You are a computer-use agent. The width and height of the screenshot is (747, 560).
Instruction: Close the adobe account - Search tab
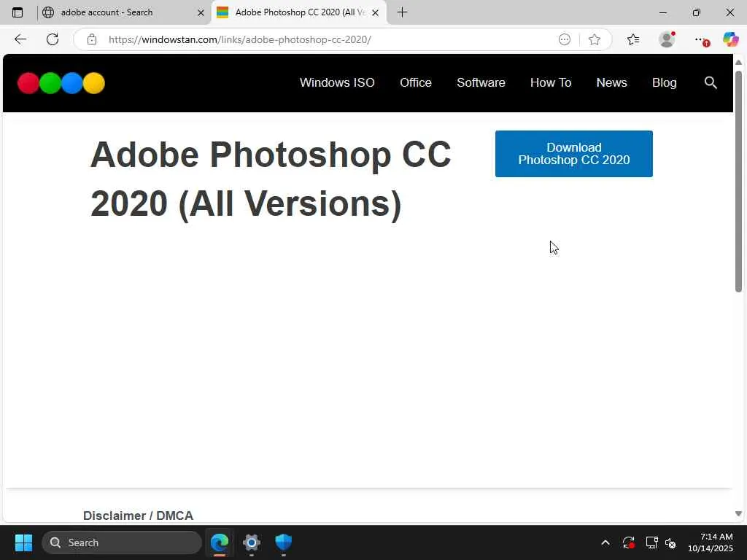tap(201, 13)
